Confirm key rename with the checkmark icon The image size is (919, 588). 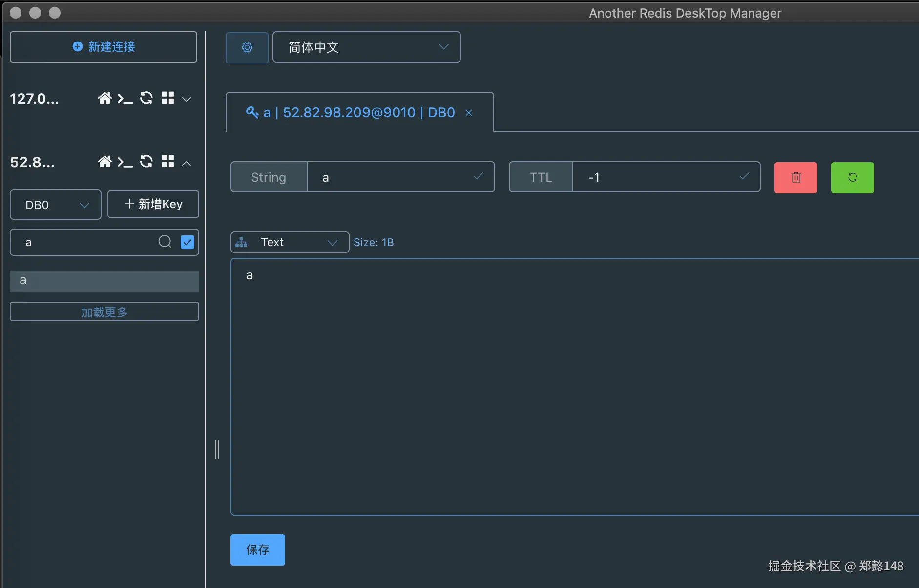(479, 176)
